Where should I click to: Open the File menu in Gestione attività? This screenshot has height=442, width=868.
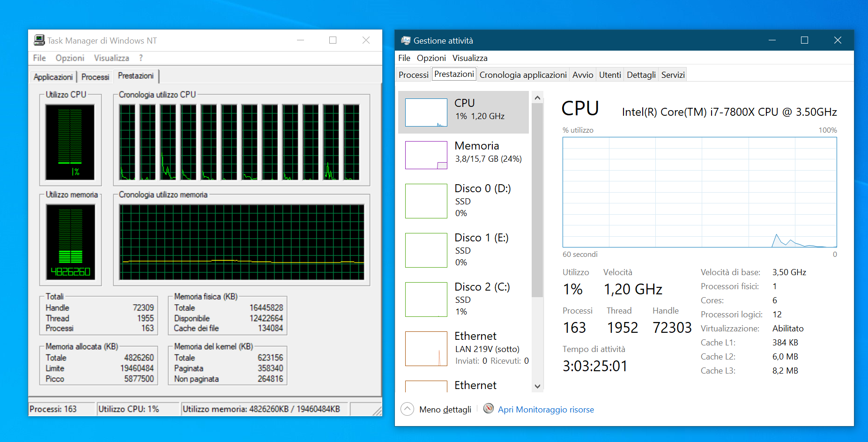(x=404, y=58)
